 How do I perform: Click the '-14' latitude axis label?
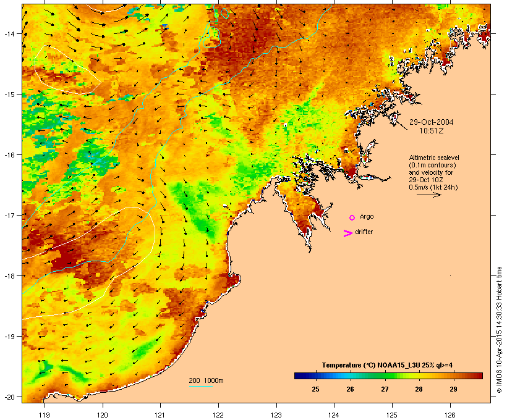point(9,33)
